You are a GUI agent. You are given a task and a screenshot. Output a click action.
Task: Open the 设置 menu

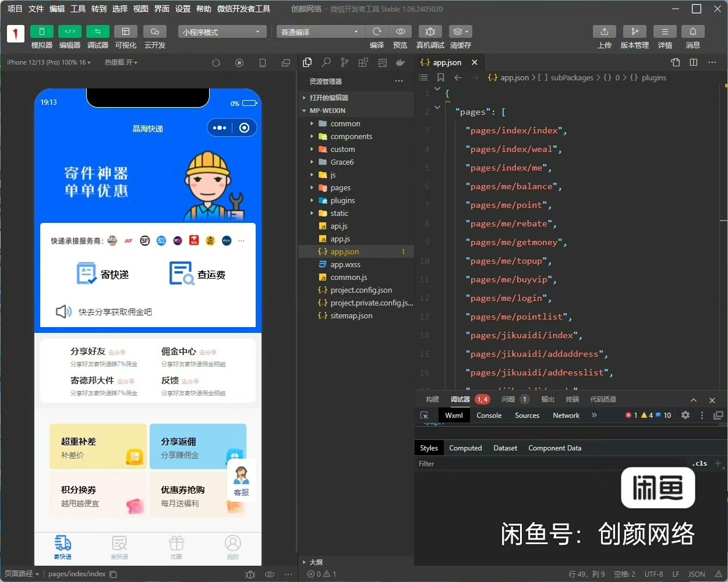[183, 9]
